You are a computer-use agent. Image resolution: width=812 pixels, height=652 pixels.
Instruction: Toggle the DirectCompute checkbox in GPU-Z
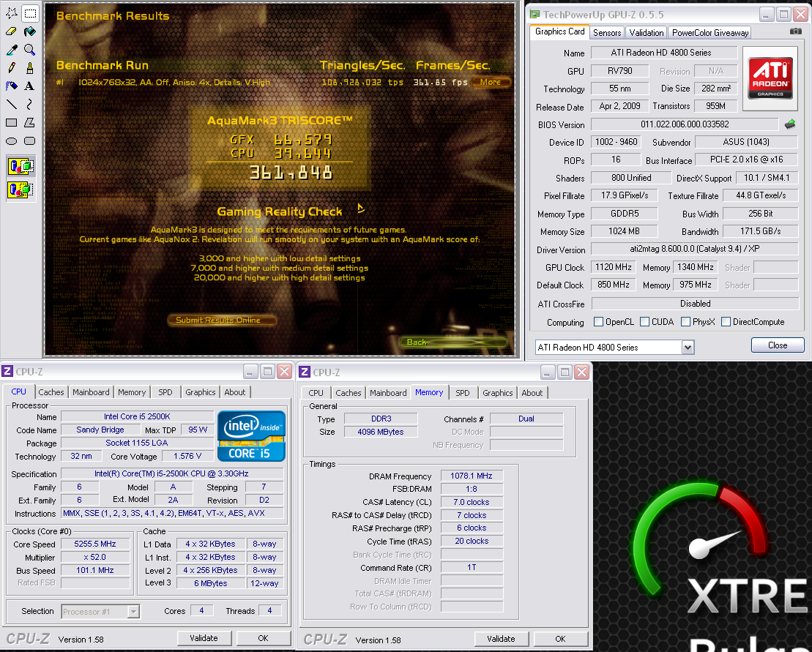coord(726,322)
